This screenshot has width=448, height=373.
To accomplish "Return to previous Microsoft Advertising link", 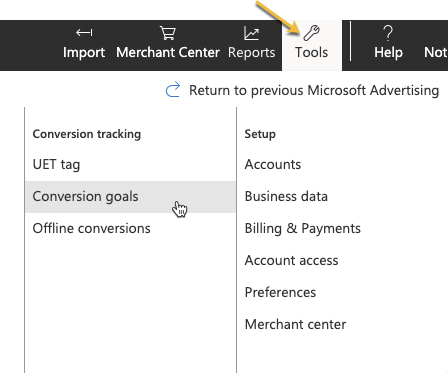I will (x=314, y=90).
